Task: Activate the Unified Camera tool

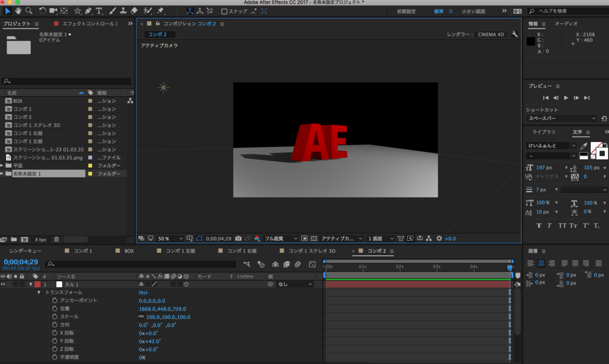Action: pyautogui.click(x=53, y=11)
